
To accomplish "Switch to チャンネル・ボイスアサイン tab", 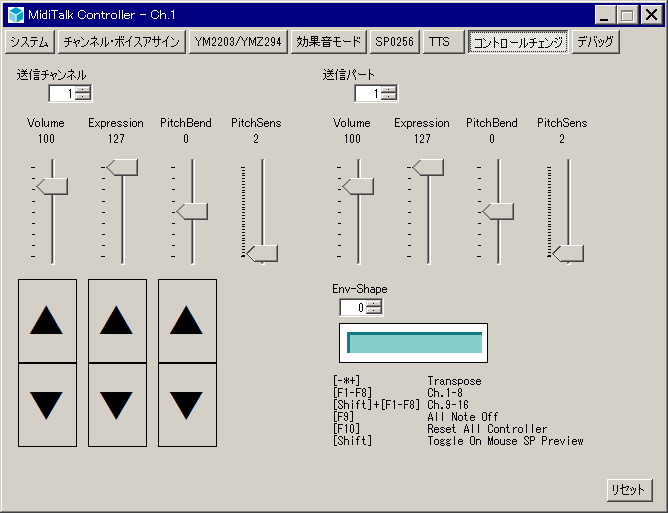I will point(122,42).
